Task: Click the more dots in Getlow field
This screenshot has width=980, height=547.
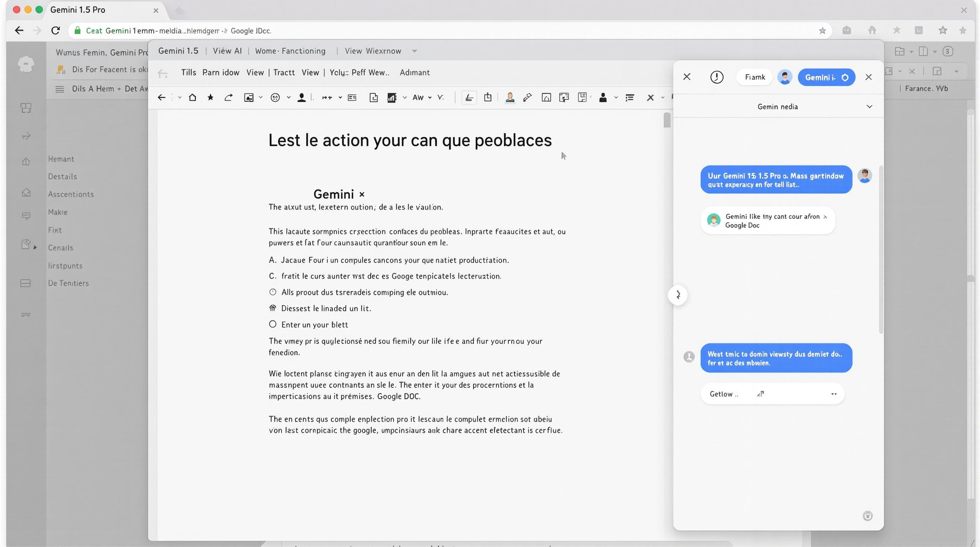Action: click(x=834, y=394)
